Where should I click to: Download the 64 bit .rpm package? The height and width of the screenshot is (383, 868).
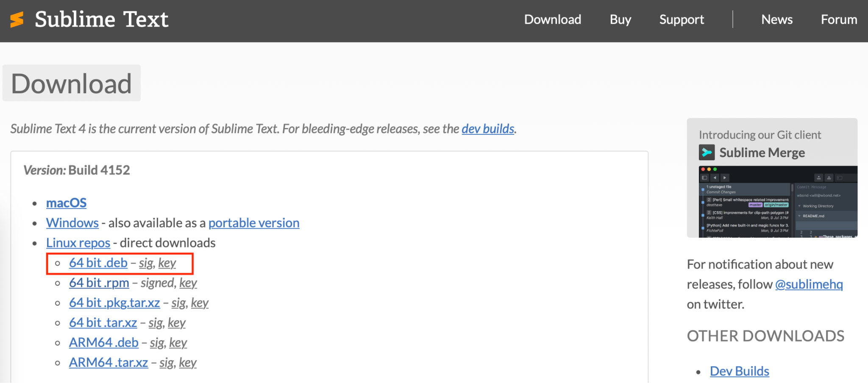coord(99,283)
